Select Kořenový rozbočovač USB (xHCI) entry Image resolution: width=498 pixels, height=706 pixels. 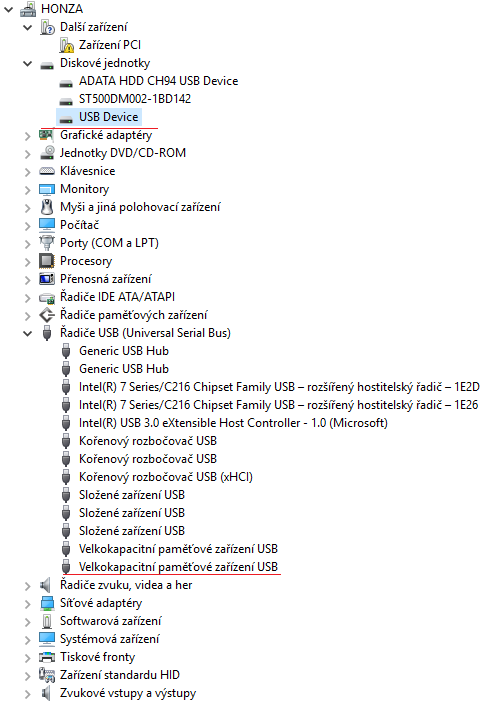coord(166,477)
